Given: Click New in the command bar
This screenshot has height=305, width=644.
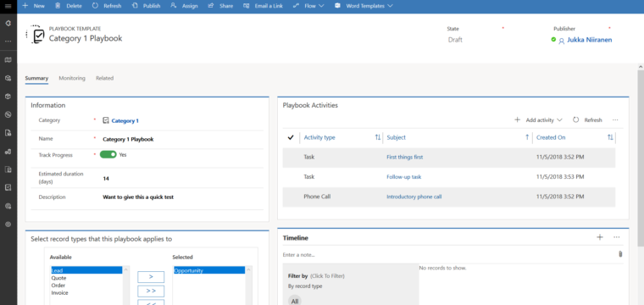Looking at the screenshot, I should tap(34, 6).
